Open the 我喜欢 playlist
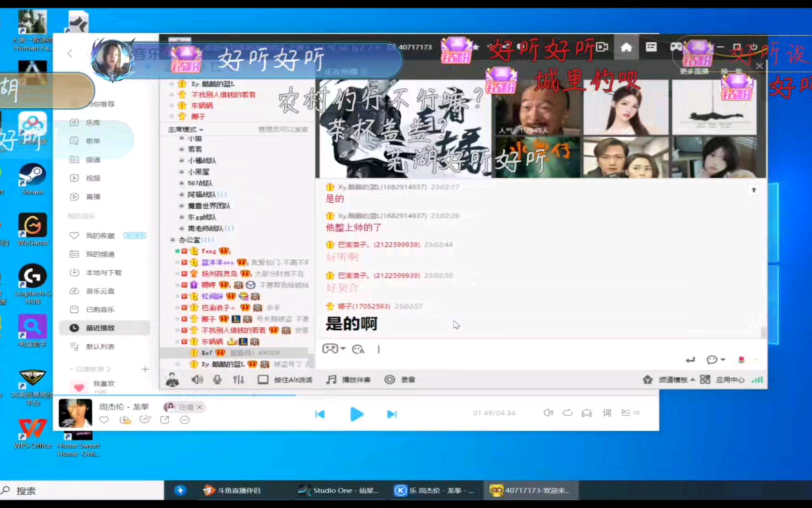Viewport: 812px width, 508px height. point(103,384)
